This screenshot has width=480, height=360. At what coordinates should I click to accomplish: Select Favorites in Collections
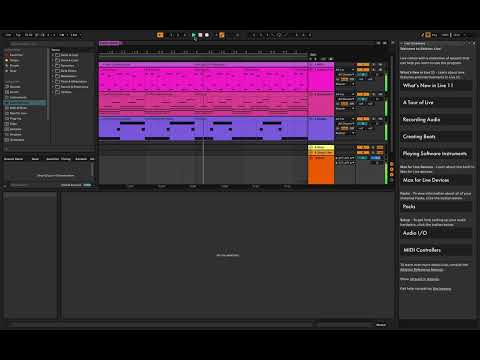click(x=16, y=55)
